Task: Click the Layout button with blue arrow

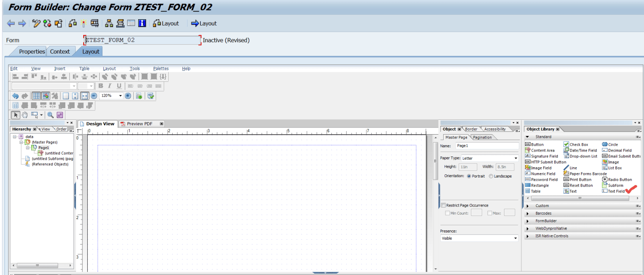Action: point(203,23)
